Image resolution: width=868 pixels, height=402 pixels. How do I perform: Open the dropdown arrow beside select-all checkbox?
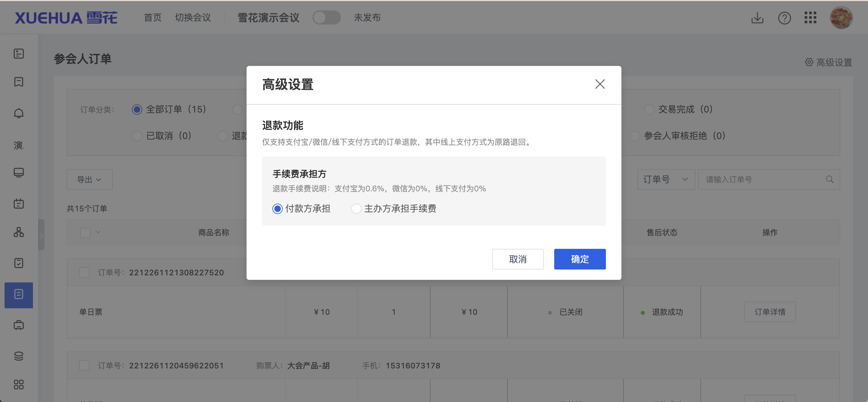[x=98, y=232]
